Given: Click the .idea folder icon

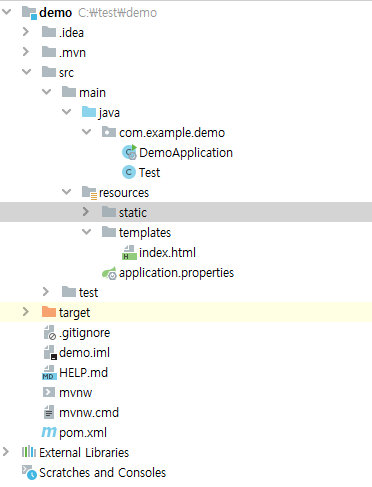Looking at the screenshot, I should point(49,32).
